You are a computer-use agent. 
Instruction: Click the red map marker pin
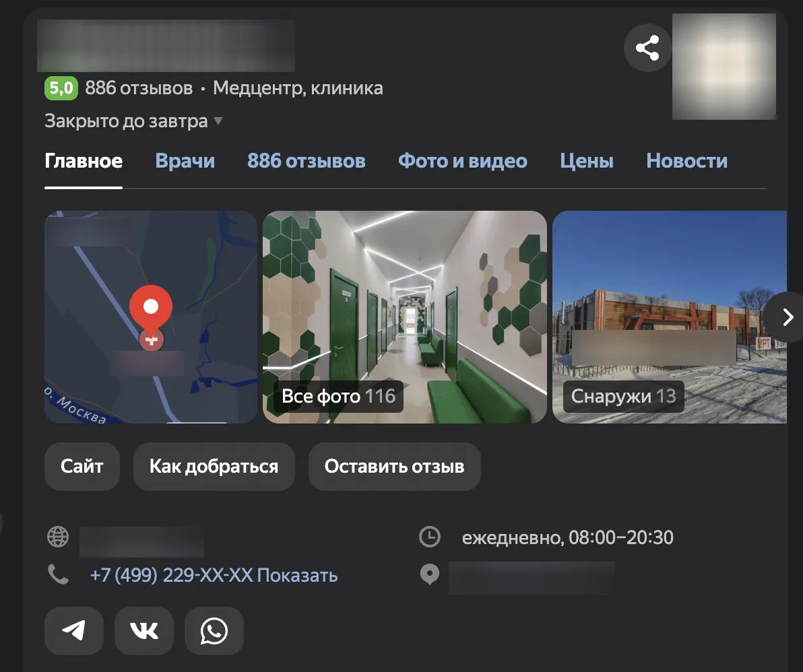(x=151, y=312)
